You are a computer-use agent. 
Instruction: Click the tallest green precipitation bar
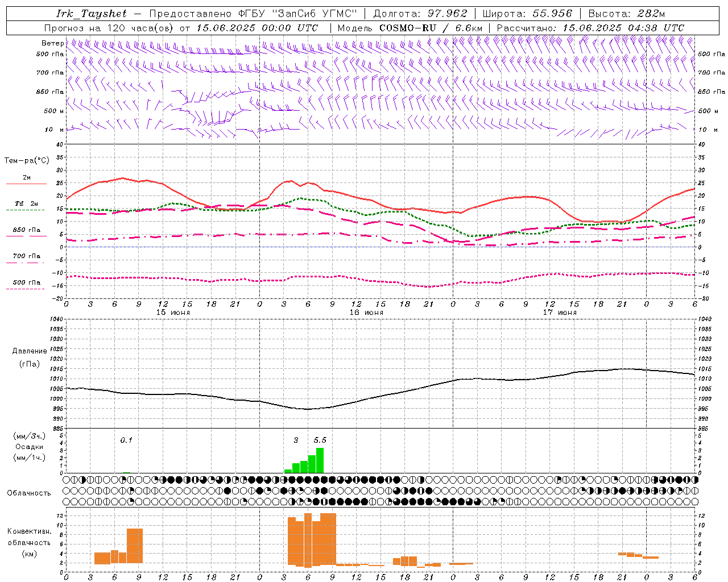(x=320, y=460)
